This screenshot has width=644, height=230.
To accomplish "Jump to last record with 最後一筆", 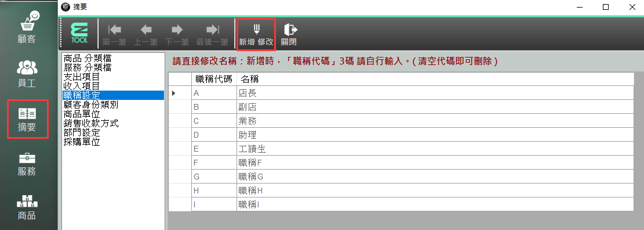I will 212,34.
